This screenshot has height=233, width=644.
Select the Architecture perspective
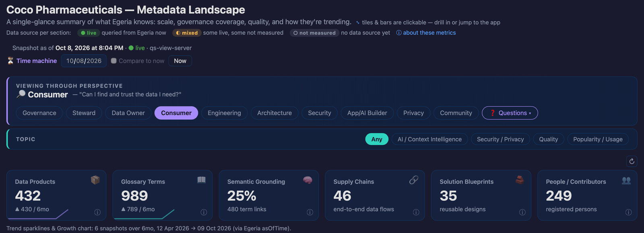click(x=275, y=113)
